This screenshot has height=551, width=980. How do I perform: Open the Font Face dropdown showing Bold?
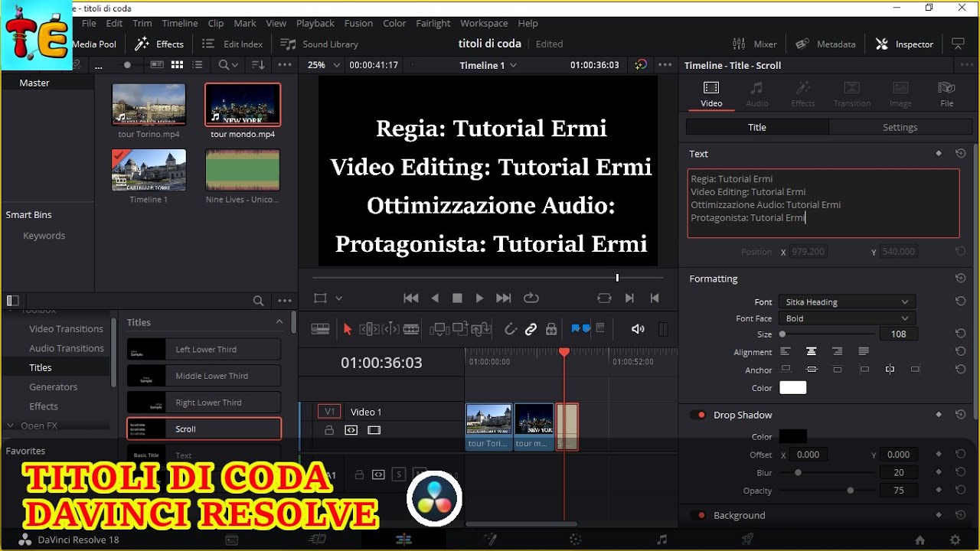[846, 318]
